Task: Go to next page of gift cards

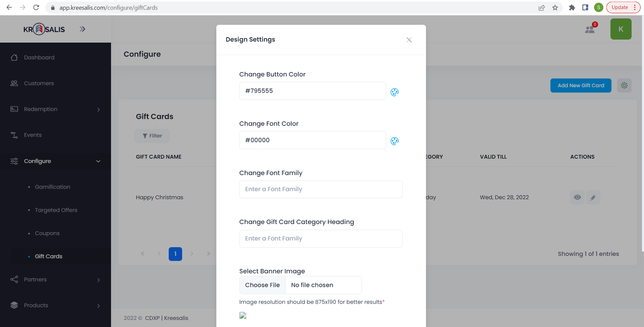Action: 192,254
